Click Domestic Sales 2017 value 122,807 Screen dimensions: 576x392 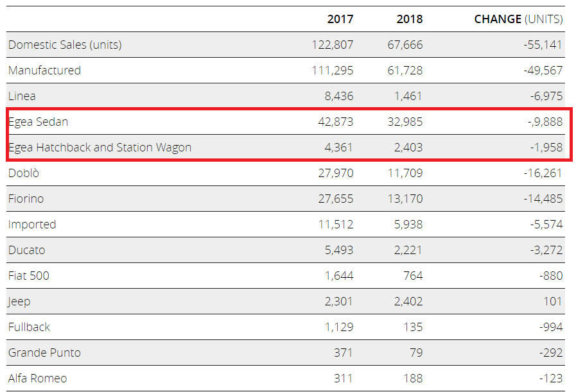click(x=333, y=45)
